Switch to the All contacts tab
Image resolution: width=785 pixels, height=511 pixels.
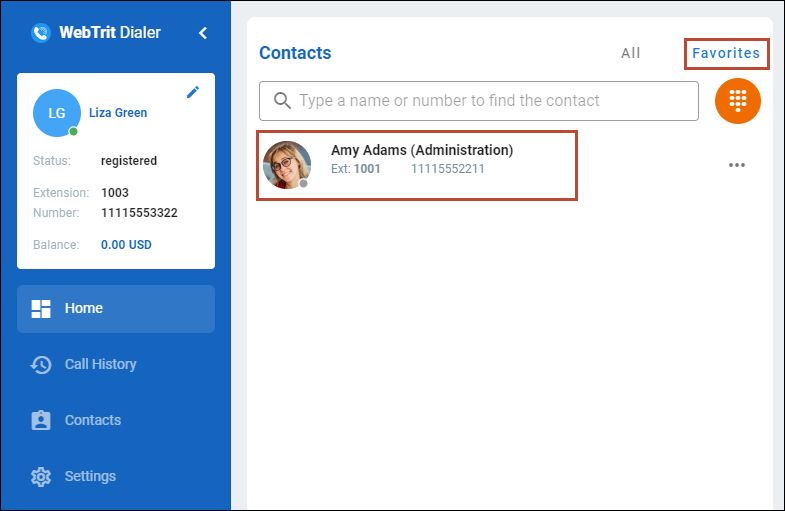[x=631, y=53]
